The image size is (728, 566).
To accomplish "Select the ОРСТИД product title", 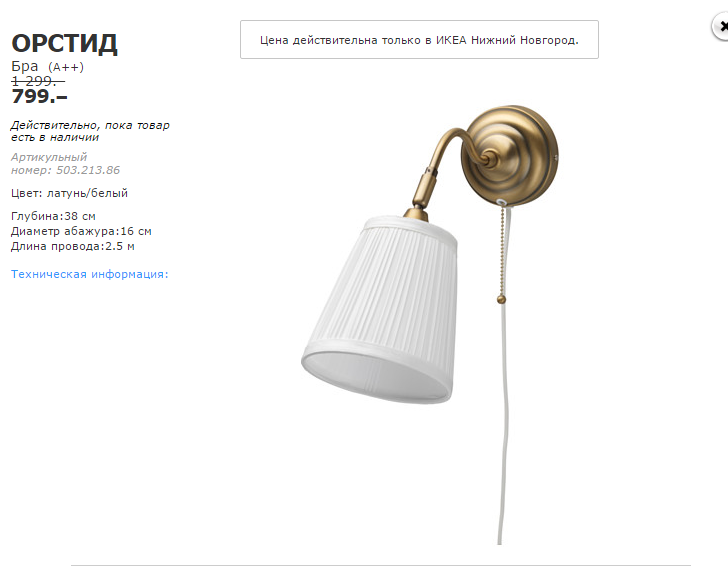I will (64, 44).
